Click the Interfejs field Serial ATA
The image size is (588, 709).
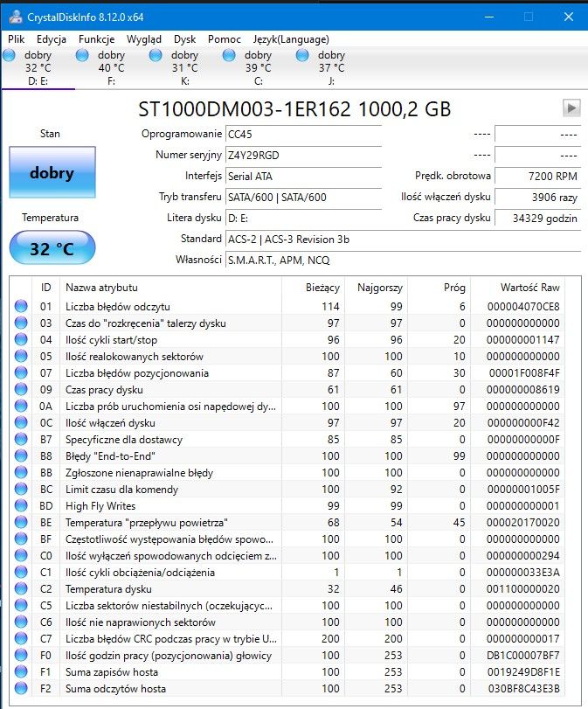point(304,177)
